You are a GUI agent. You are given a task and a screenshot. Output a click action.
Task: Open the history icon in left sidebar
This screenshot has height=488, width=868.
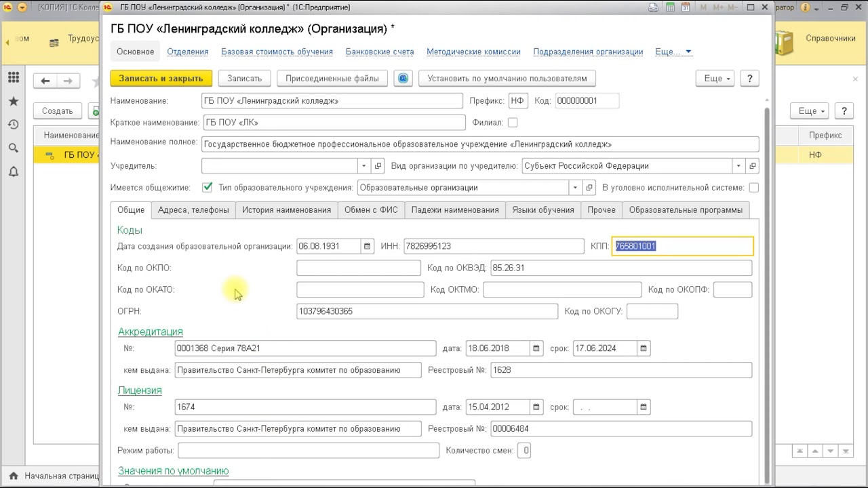point(14,125)
